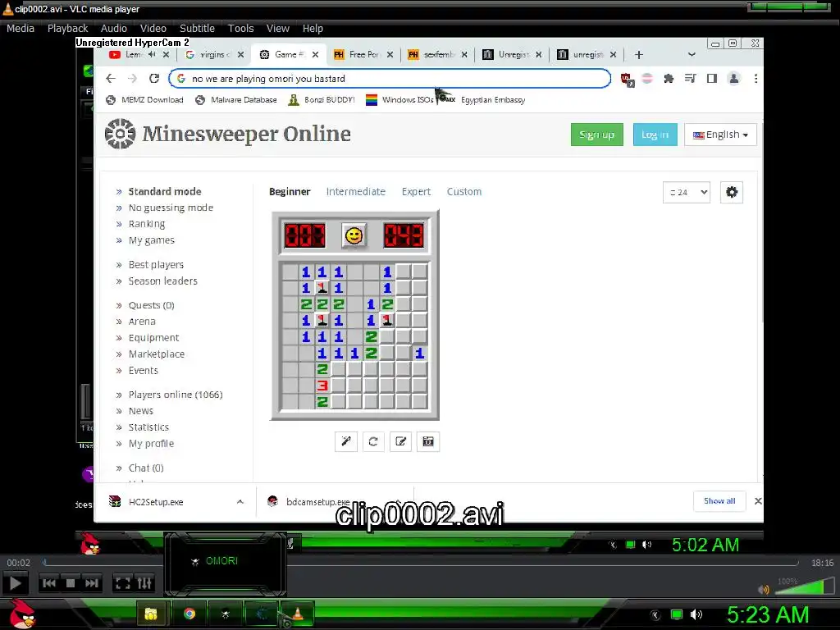Click the pickaxe tool button below board
840x630 pixels.
(346, 441)
